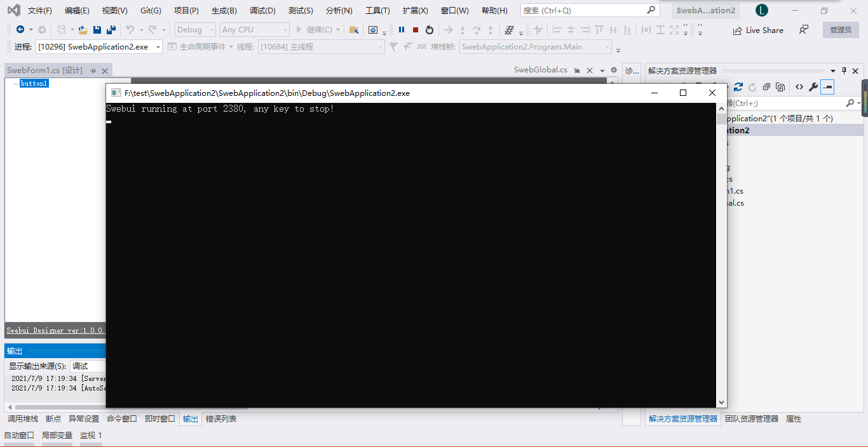
Task: Open the Git(G) menu
Action: [x=151, y=11]
